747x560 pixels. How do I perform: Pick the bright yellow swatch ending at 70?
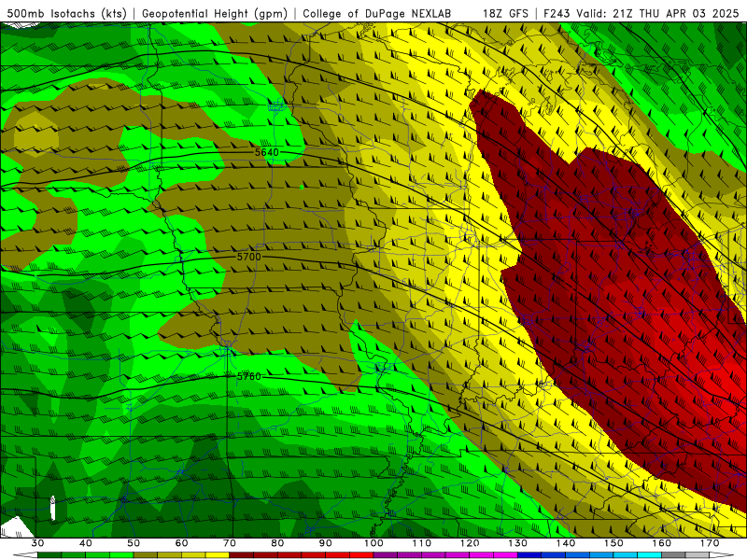pyautogui.click(x=218, y=555)
